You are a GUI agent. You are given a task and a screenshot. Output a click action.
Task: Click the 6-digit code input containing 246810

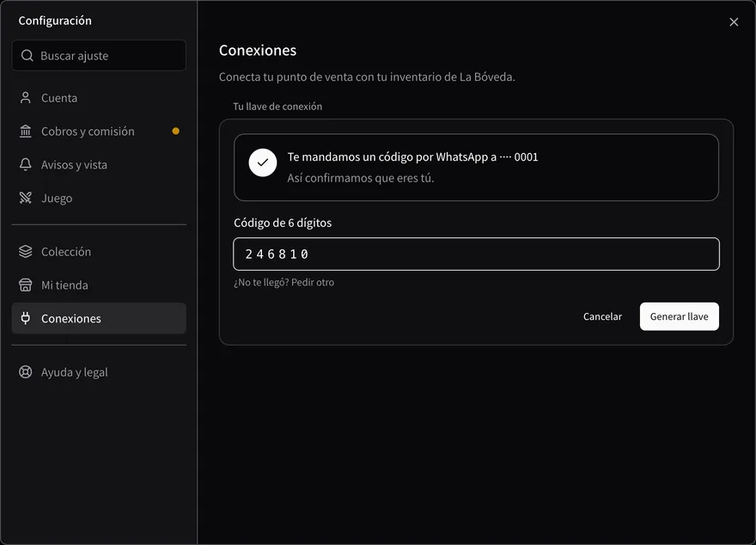(x=476, y=254)
